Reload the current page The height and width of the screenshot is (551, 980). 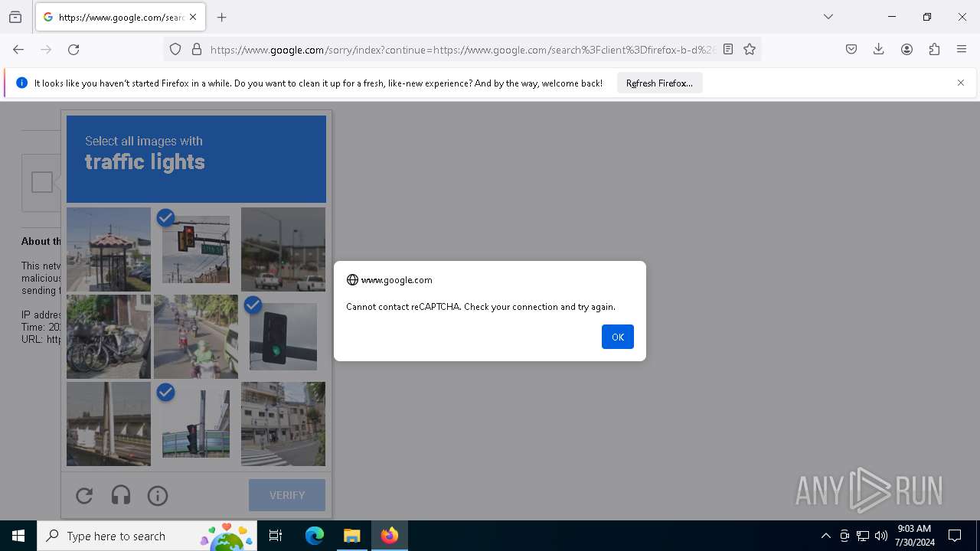tap(73, 50)
